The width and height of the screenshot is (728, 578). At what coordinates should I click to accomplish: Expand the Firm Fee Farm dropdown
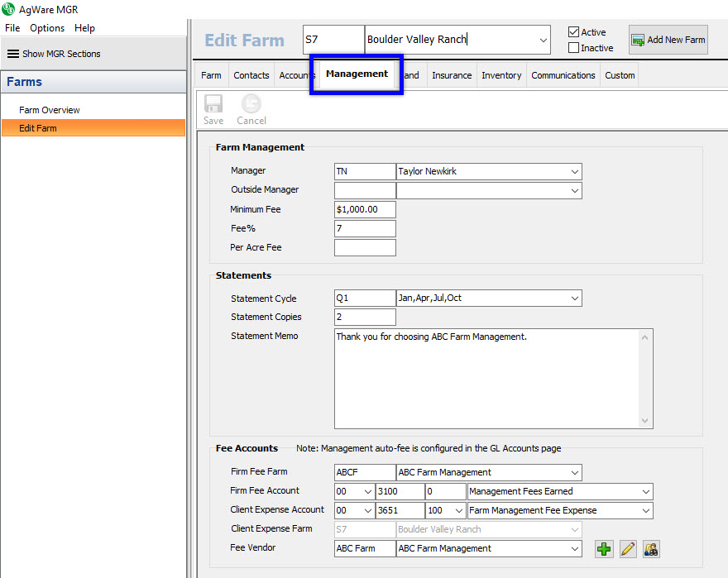(575, 473)
